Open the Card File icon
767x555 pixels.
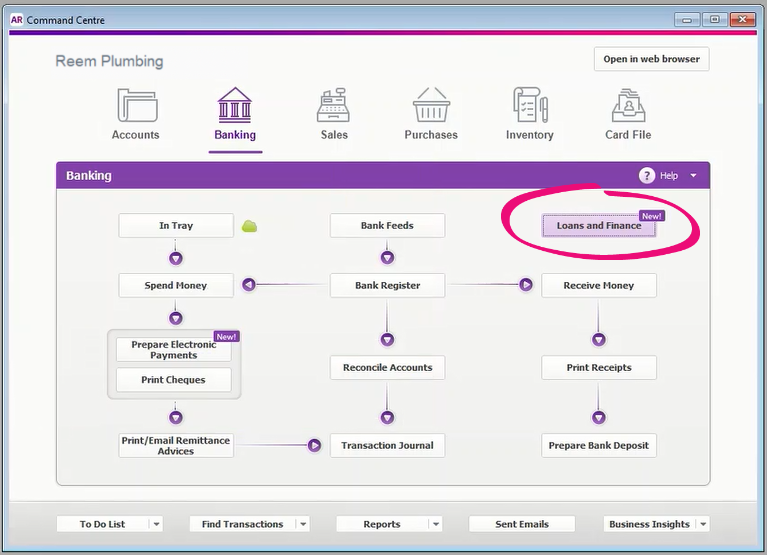(628, 106)
